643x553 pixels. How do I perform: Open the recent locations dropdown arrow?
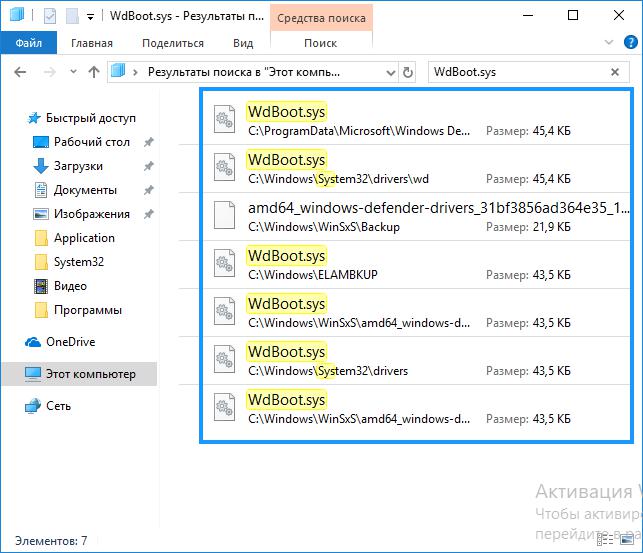pos(73,72)
